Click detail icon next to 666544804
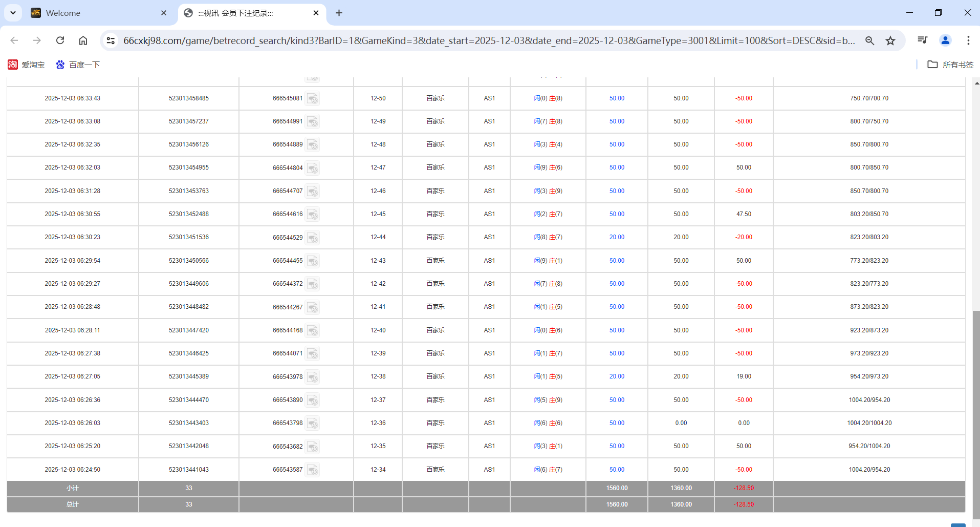 [x=313, y=168]
